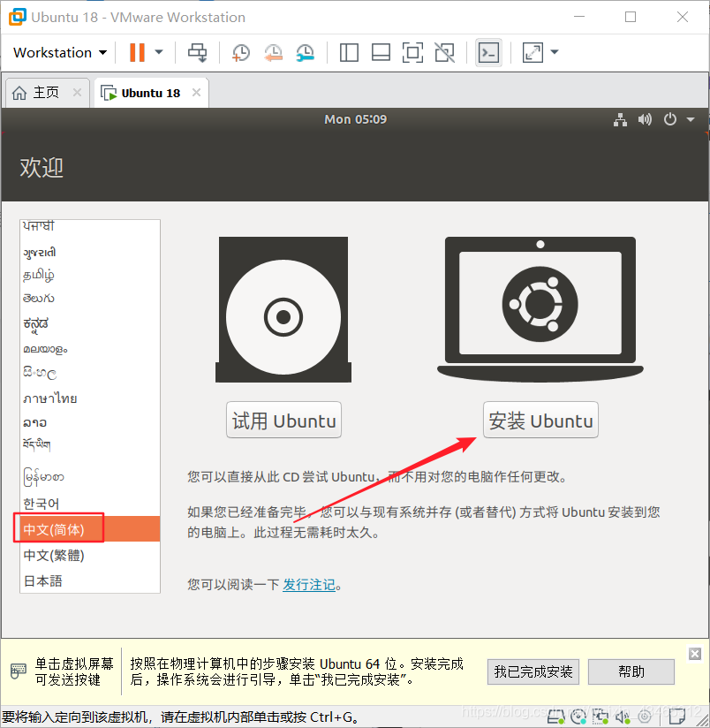Open the power options dropdown next to pause
This screenshot has width=710, height=728.
(159, 52)
